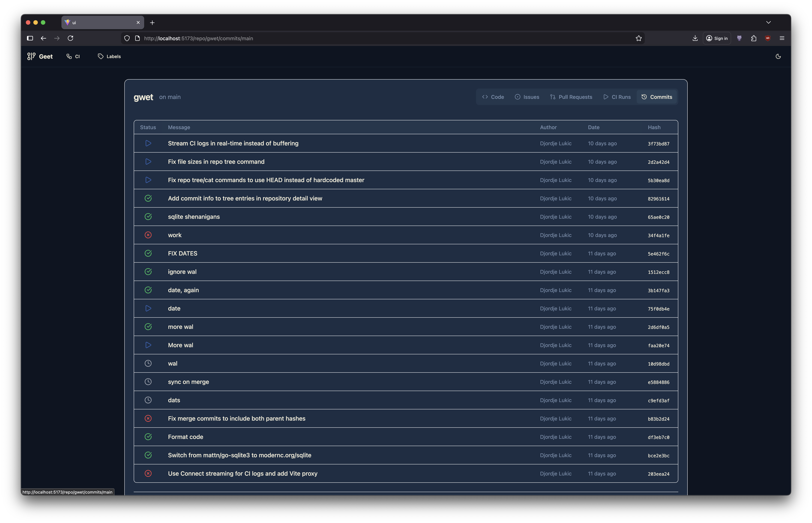Click the Geet logo icon
812x523 pixels.
pyautogui.click(x=31, y=56)
